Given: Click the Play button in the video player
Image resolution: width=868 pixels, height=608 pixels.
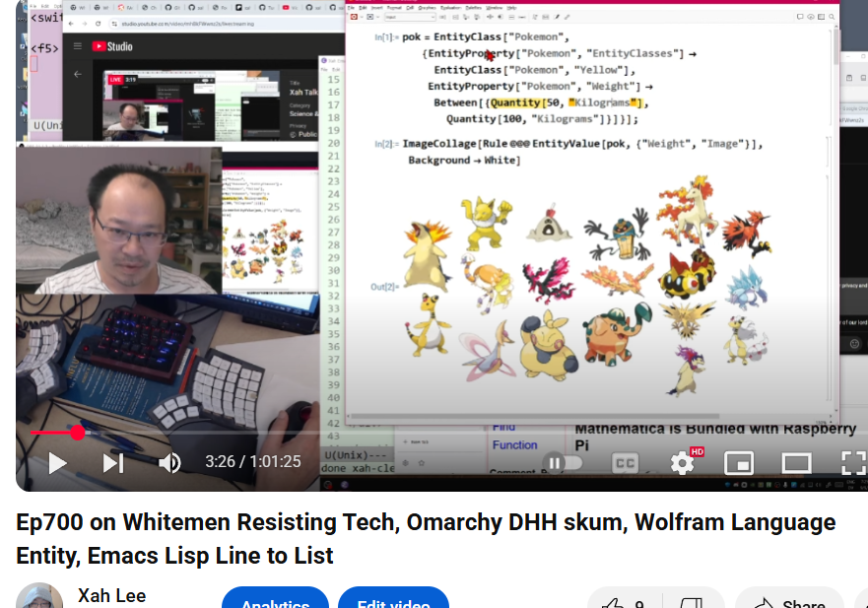Looking at the screenshot, I should point(57,463).
